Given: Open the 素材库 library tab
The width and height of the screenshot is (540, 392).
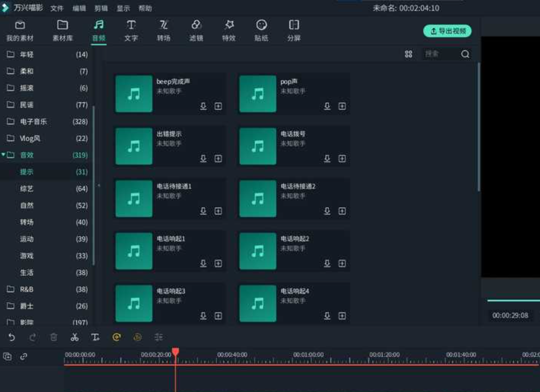Looking at the screenshot, I should coord(62,31).
